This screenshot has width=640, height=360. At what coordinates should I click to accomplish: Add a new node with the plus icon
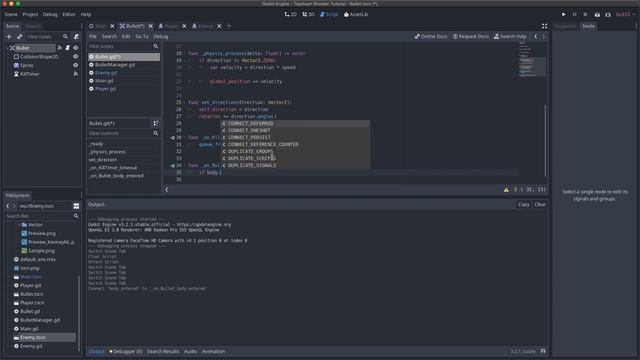(9, 37)
